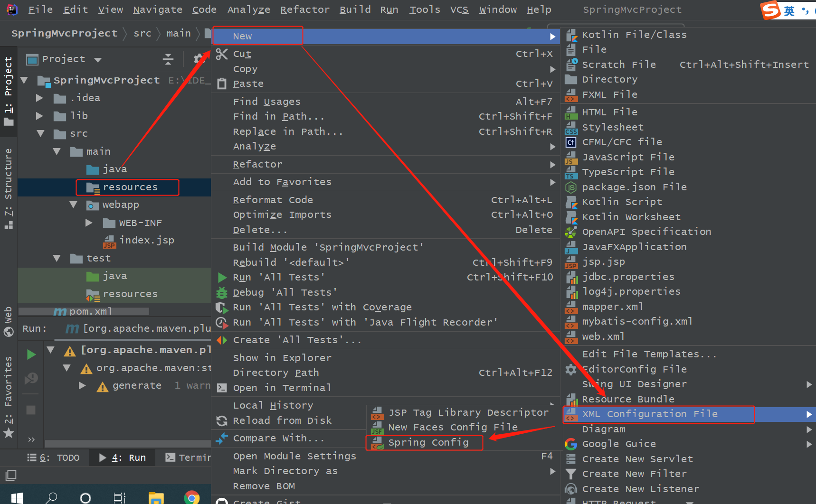This screenshot has width=816, height=504.
Task: Expand the lib folder
Action: tap(40, 116)
